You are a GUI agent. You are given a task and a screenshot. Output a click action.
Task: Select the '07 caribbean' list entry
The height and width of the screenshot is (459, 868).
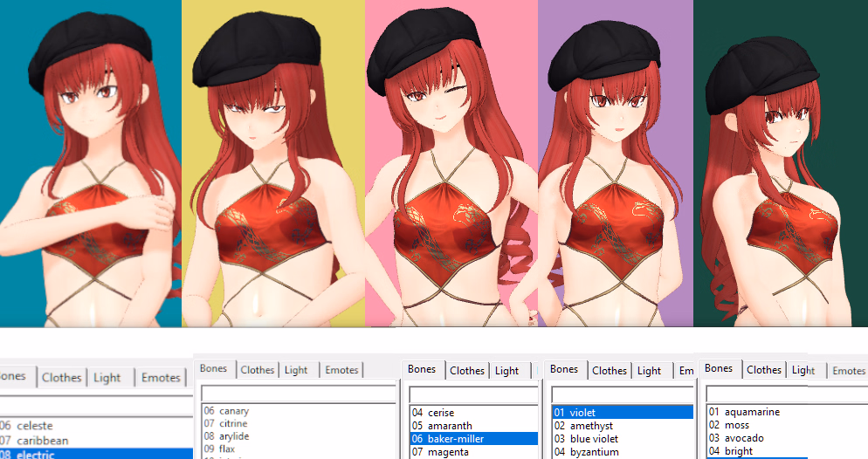96,441
